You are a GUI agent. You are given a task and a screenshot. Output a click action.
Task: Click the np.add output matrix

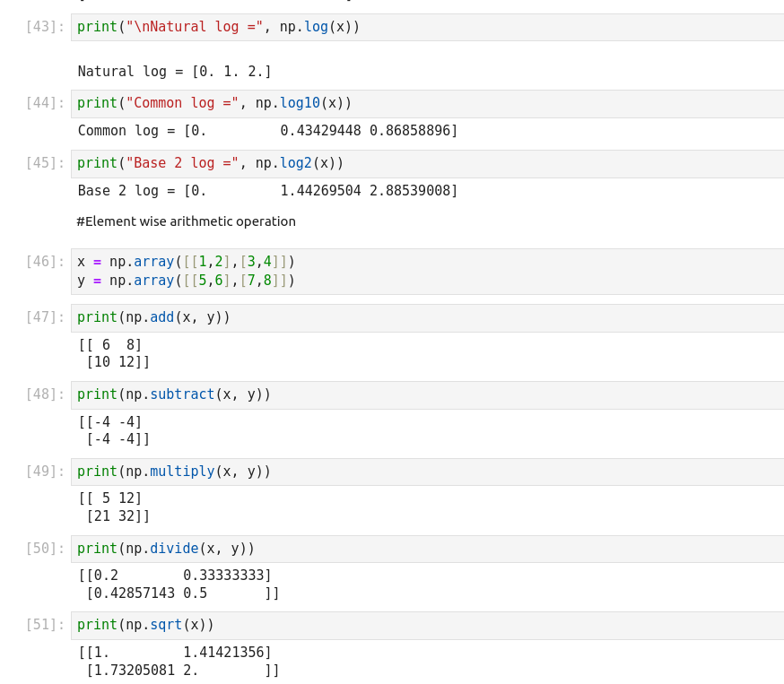114,353
